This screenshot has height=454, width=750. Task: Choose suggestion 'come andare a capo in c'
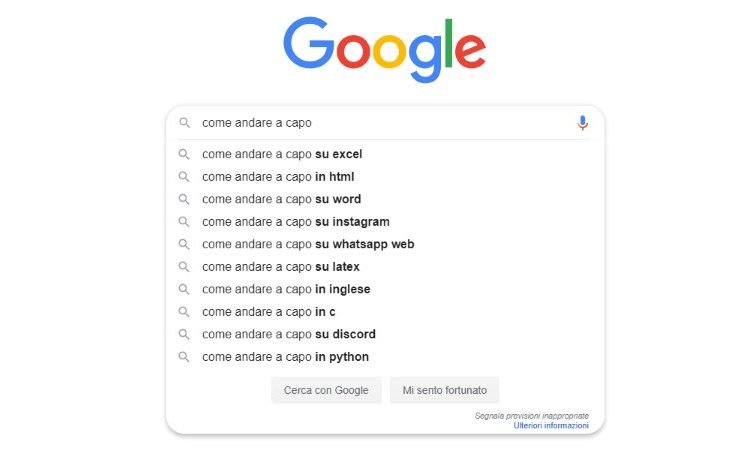(385, 311)
